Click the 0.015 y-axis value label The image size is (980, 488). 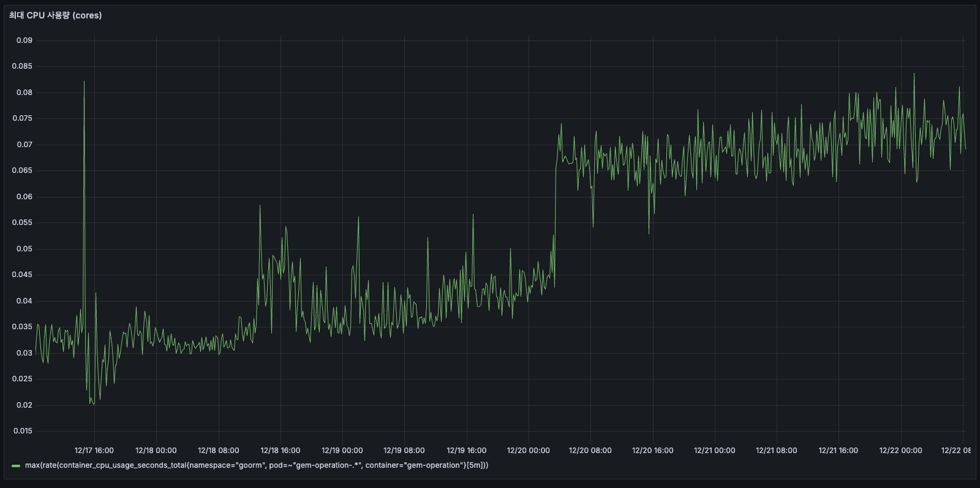pos(23,431)
